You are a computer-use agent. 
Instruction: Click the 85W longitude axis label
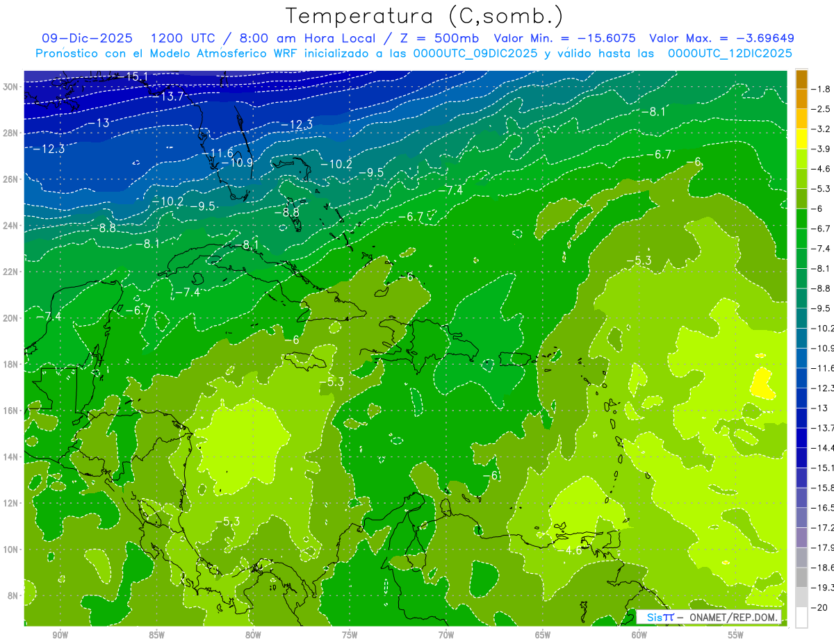(x=156, y=635)
